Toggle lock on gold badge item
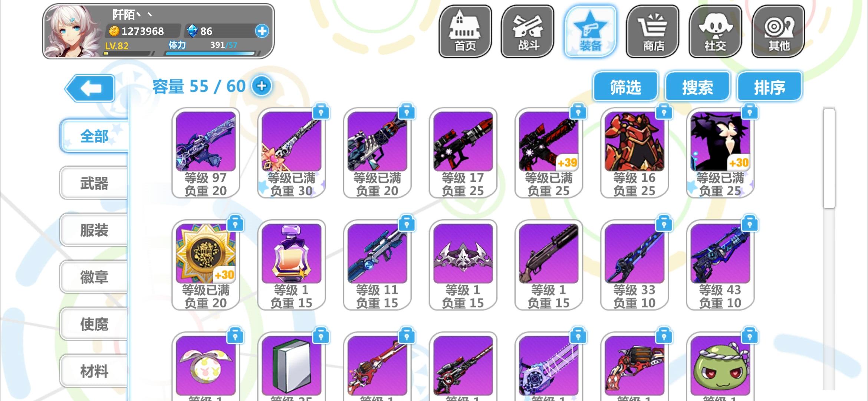Viewport: 868px width, 401px height. coord(235,224)
